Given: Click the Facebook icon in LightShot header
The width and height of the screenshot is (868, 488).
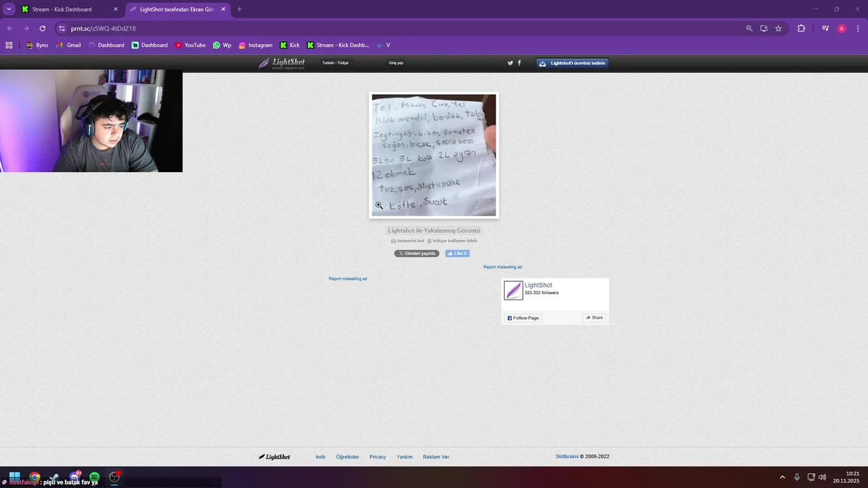Looking at the screenshot, I should (519, 63).
